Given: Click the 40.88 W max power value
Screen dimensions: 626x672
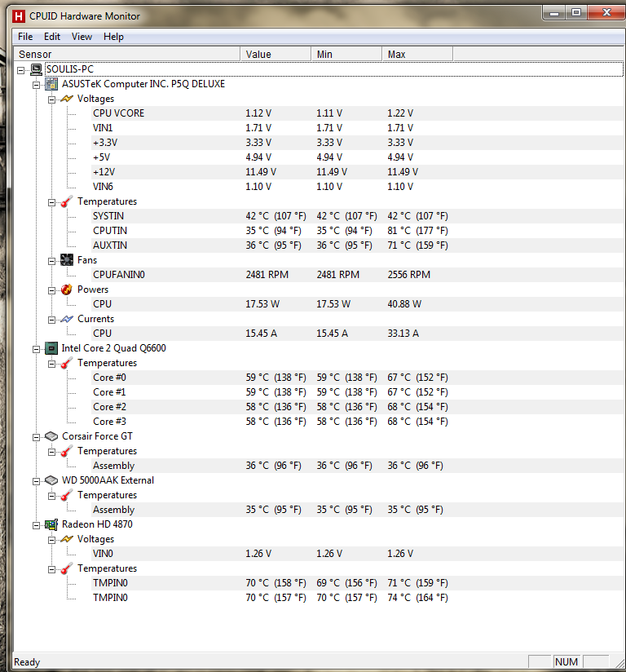Looking at the screenshot, I should click(404, 304).
